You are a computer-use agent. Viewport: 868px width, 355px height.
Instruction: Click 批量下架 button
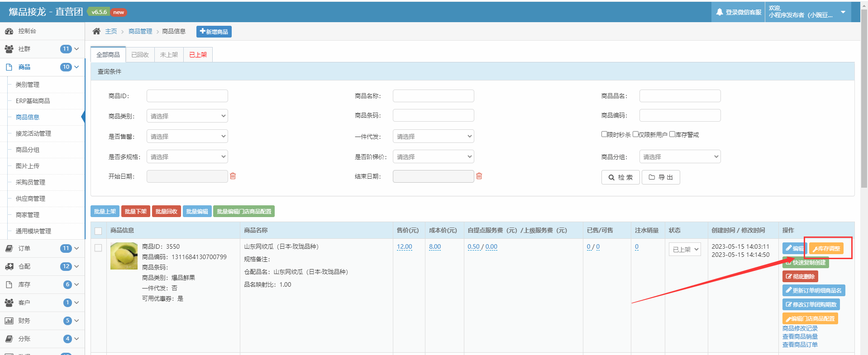point(136,211)
